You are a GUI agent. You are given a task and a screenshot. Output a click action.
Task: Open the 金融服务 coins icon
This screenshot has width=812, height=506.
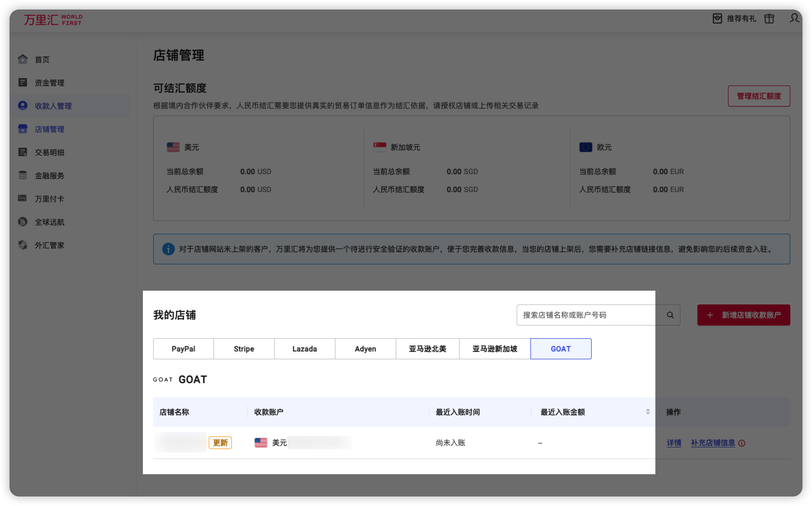tap(22, 175)
